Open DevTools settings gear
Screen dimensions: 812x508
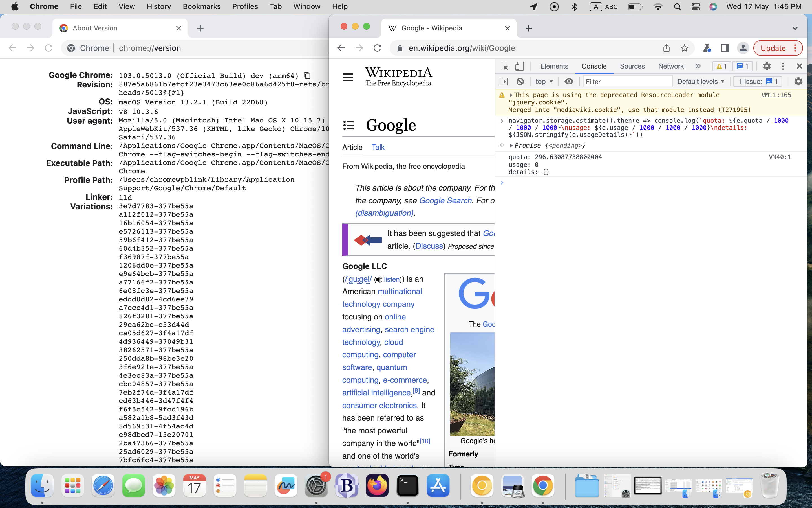pyautogui.click(x=767, y=66)
